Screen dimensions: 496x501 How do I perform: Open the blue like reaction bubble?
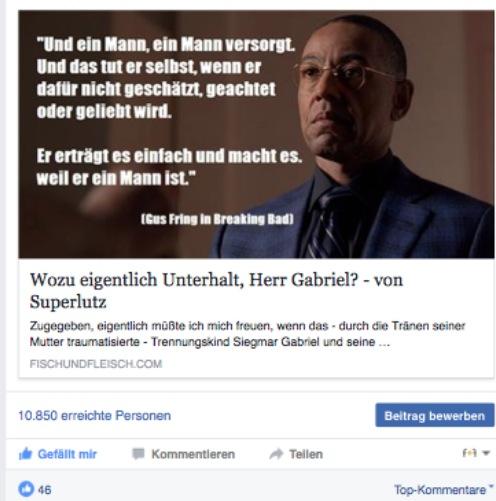click(26, 489)
